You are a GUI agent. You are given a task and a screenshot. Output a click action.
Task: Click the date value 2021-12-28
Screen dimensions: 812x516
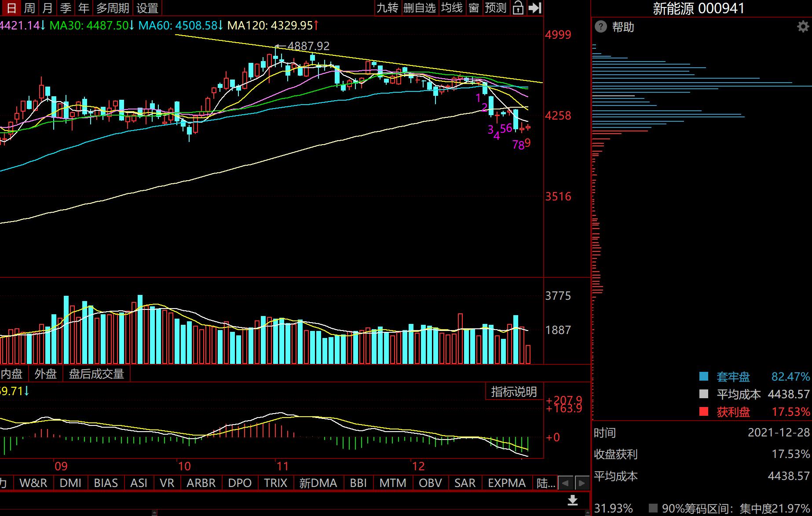click(x=779, y=432)
